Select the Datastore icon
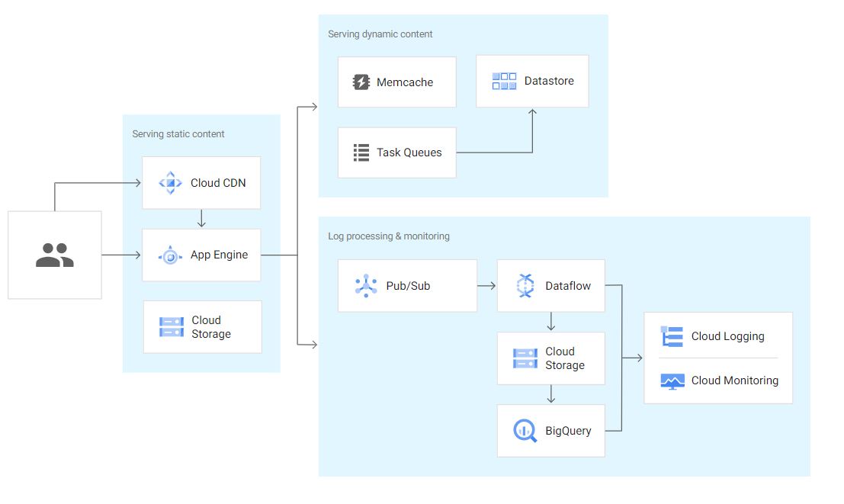This screenshot has width=844, height=504. coord(502,81)
